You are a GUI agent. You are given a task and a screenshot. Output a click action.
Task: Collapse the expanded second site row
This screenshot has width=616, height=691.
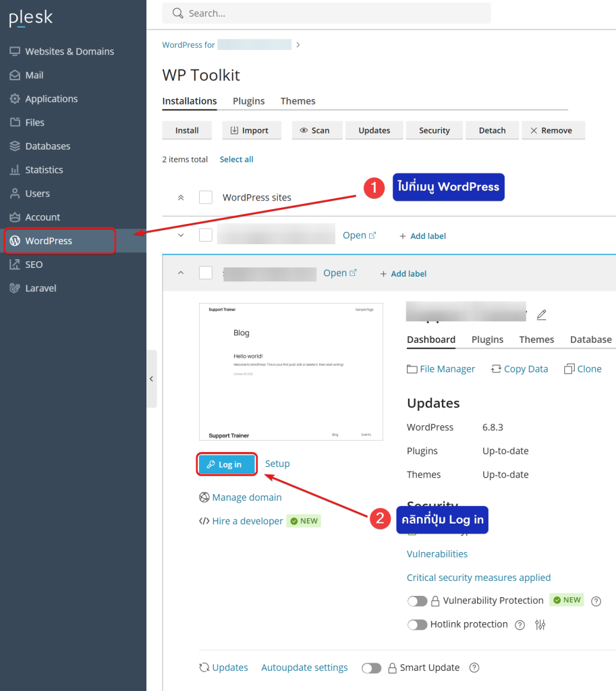(x=180, y=273)
